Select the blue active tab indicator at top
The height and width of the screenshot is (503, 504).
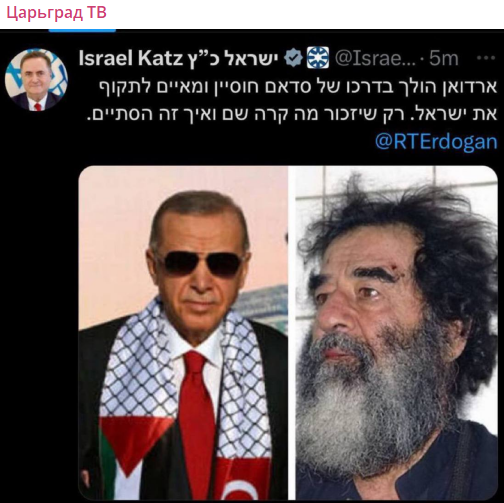coord(82,31)
